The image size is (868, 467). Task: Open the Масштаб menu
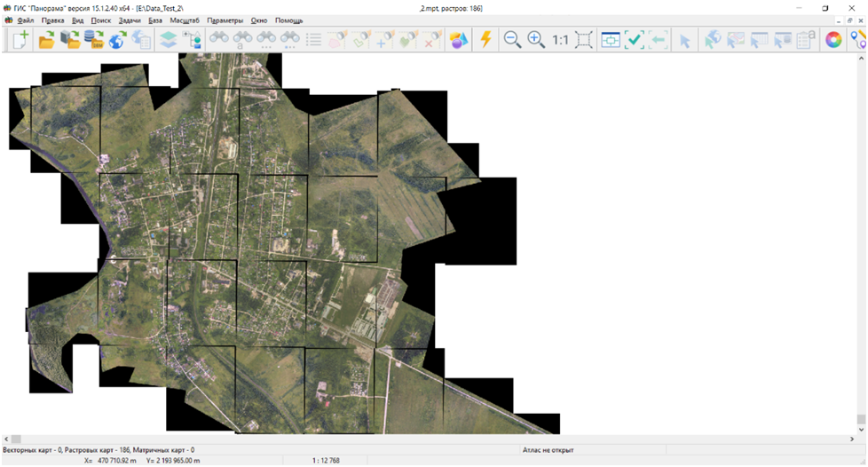point(183,20)
